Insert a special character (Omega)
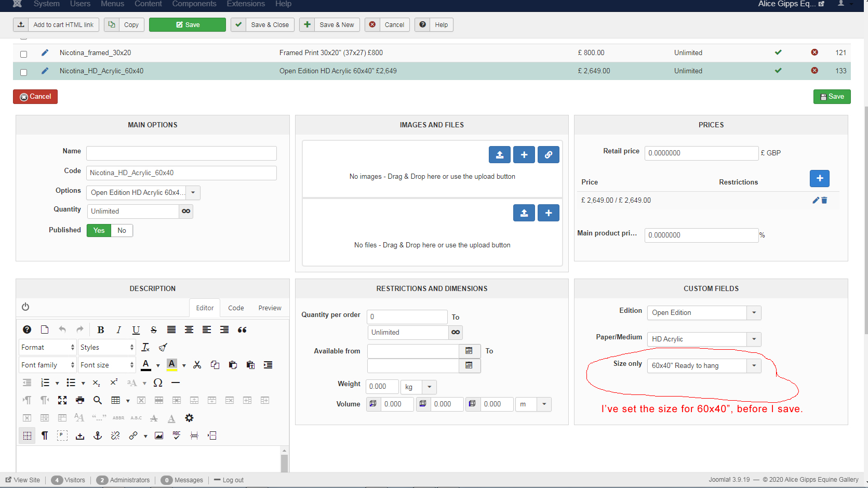The width and height of the screenshot is (868, 488). tap(158, 383)
